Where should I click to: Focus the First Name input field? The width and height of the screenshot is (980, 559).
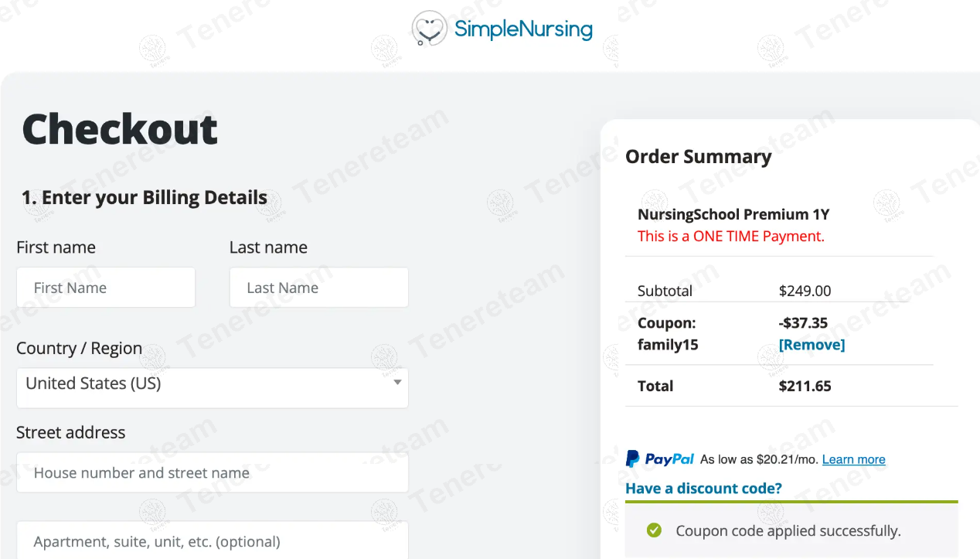(x=106, y=288)
